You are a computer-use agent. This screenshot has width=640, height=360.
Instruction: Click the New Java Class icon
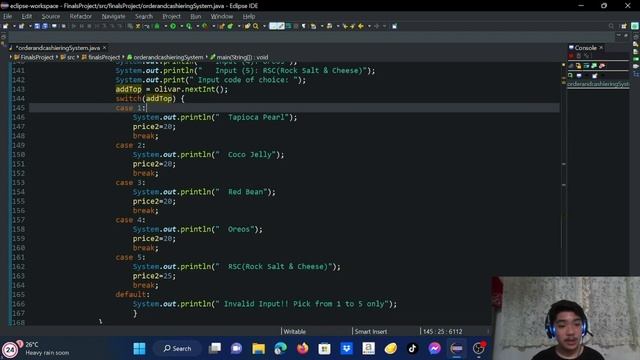coord(230,26)
